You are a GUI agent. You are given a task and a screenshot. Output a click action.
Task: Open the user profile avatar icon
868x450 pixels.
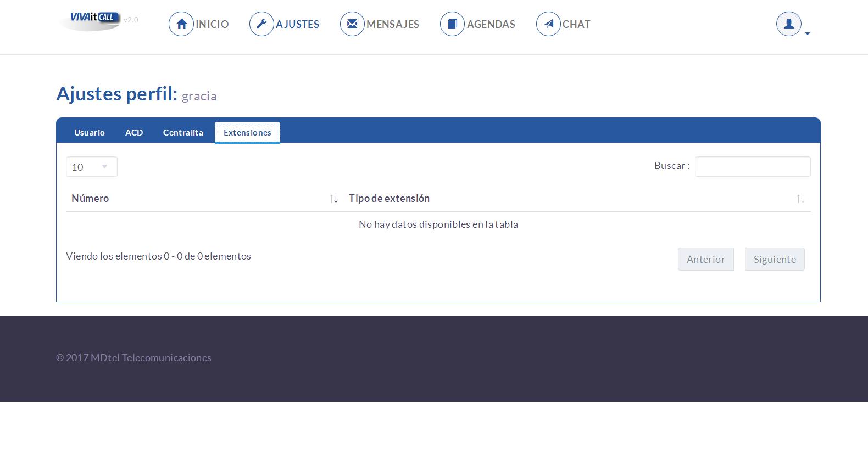pos(789,24)
